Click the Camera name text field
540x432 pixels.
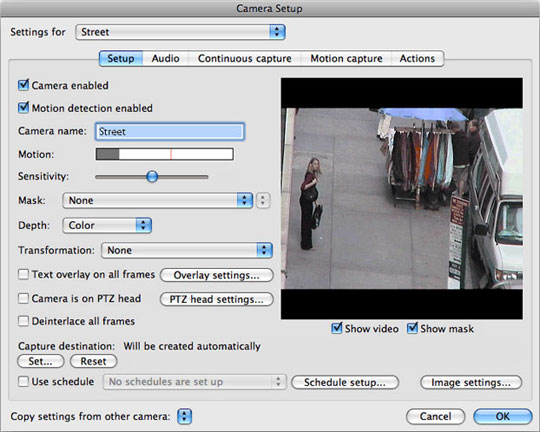pos(169,132)
